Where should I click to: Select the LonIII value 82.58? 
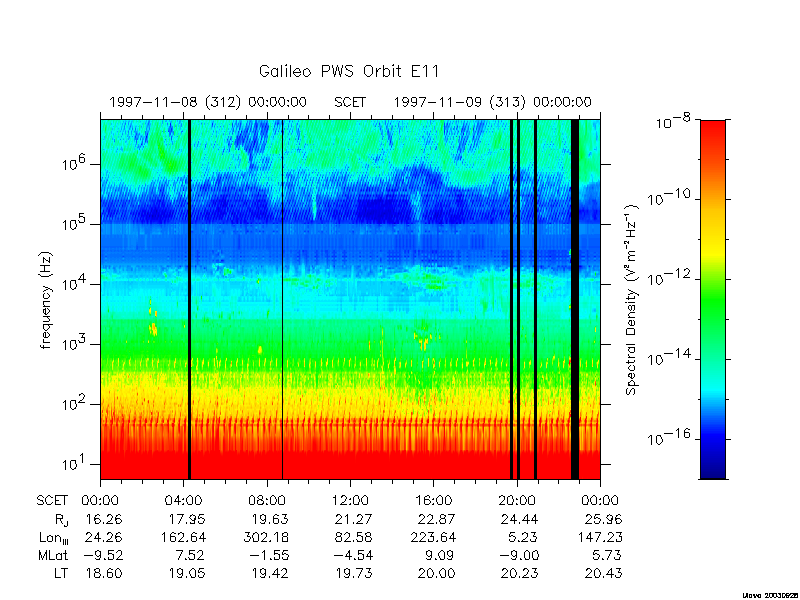[x=354, y=537]
